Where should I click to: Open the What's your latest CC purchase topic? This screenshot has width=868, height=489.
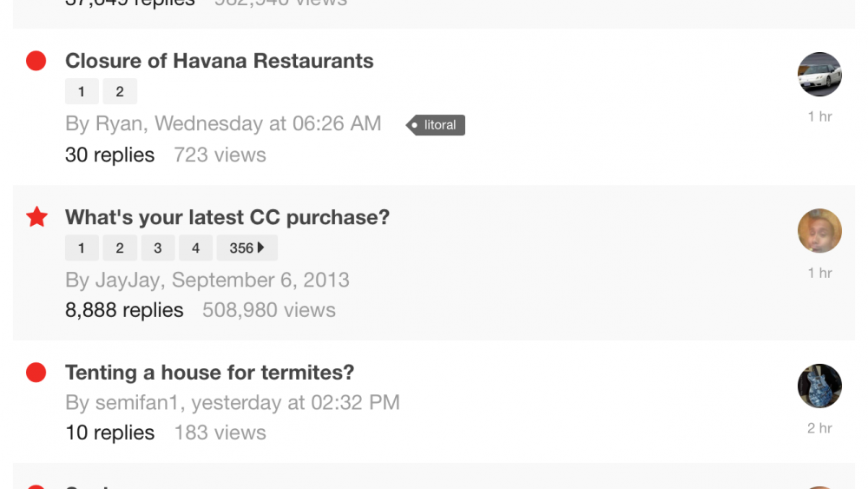[x=227, y=217]
